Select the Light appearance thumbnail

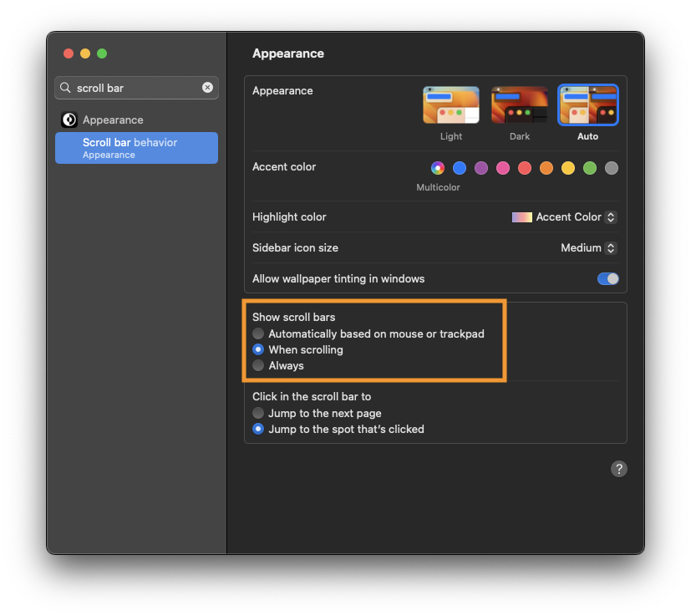pos(451,105)
